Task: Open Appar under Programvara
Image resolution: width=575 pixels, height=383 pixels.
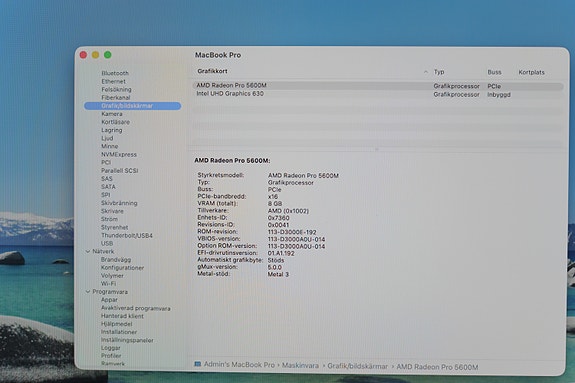Action: click(109, 300)
